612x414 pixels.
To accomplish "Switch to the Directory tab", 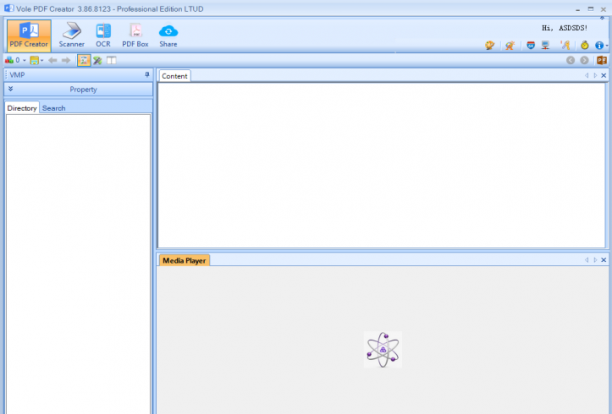I will coord(22,108).
